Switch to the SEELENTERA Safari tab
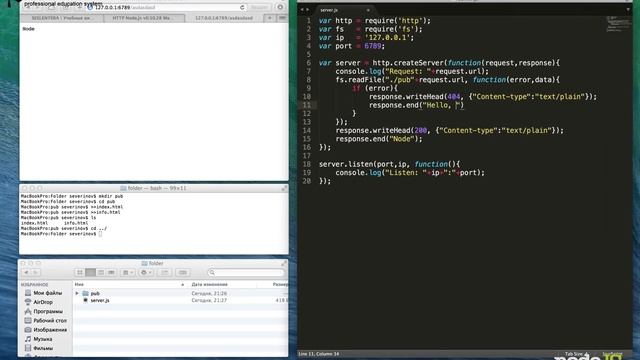 (61, 18)
